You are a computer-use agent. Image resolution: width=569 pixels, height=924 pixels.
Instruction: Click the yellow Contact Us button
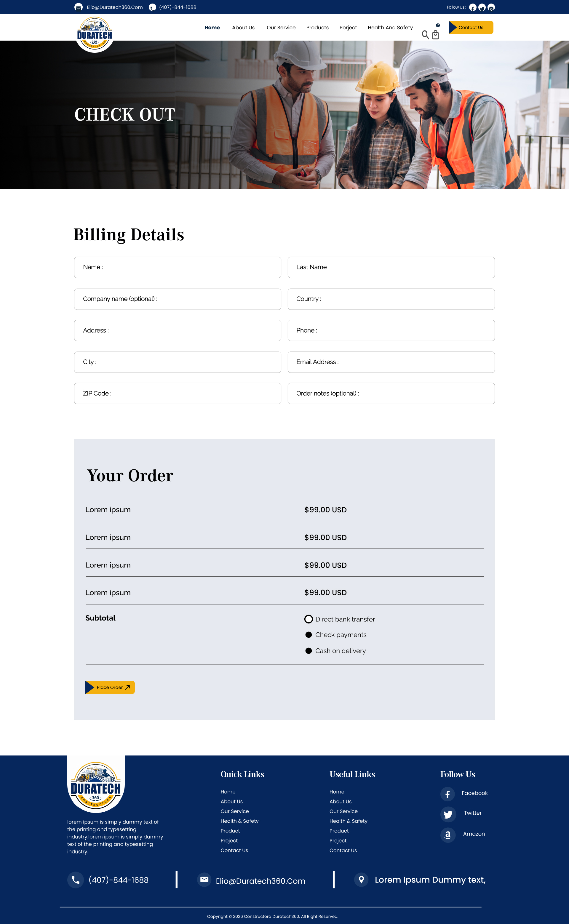click(x=471, y=28)
